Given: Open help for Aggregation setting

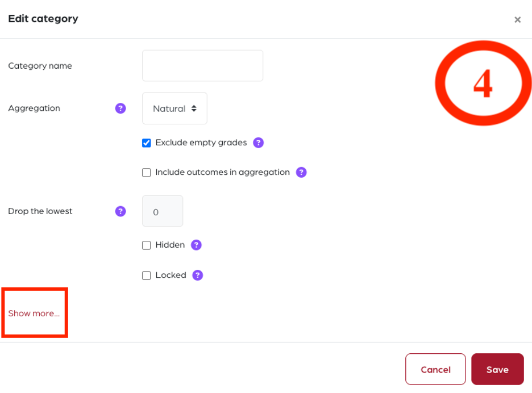Looking at the screenshot, I should click(120, 108).
